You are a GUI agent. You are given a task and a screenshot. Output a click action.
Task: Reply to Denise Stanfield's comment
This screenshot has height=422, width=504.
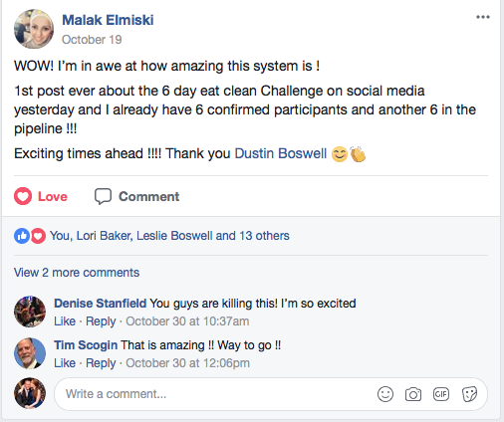point(101,321)
